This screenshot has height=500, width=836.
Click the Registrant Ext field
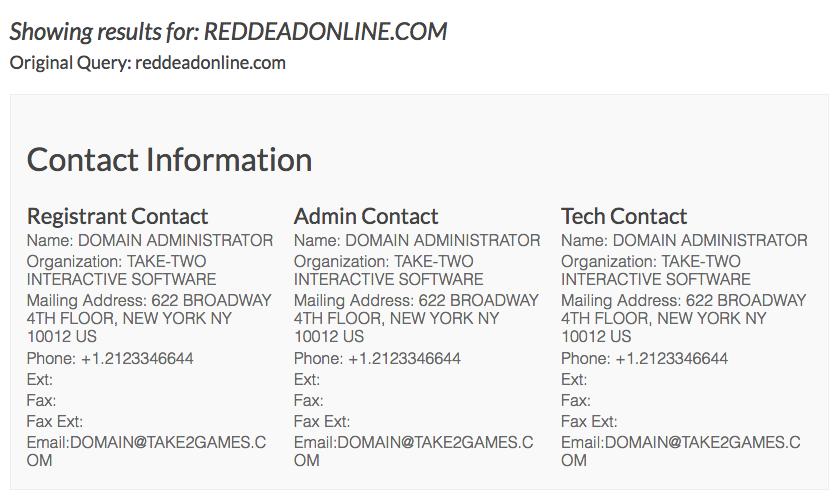point(39,380)
